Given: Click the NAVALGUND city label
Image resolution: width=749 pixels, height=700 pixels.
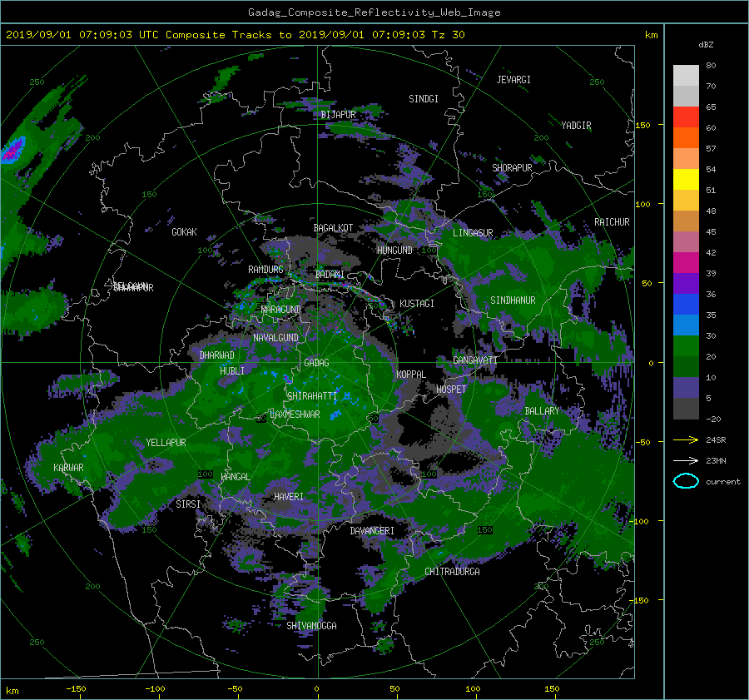Looking at the screenshot, I should [275, 338].
